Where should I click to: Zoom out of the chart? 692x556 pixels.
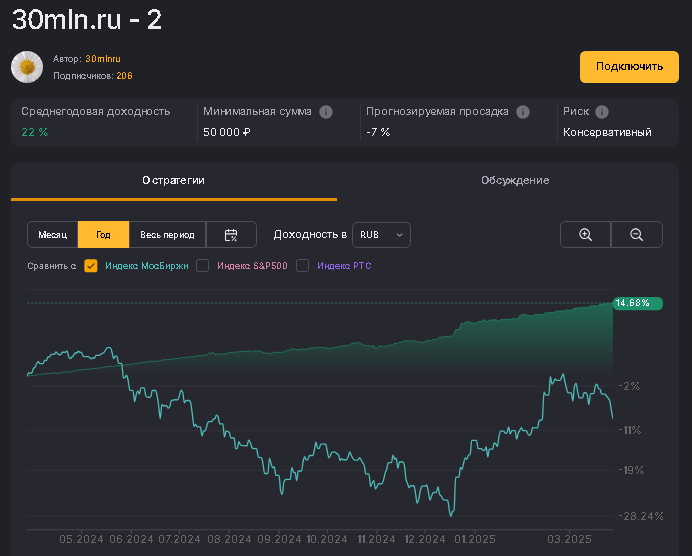tap(637, 235)
